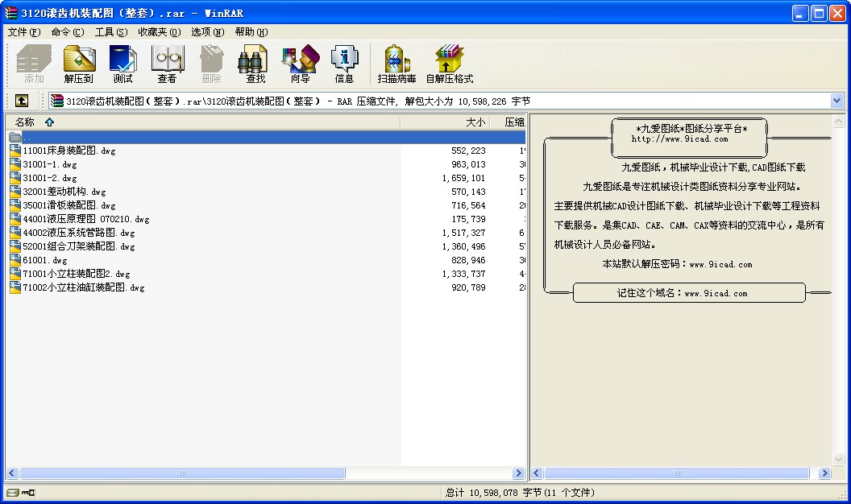
Task: Click size value 1,517,327
Action: click(463, 233)
